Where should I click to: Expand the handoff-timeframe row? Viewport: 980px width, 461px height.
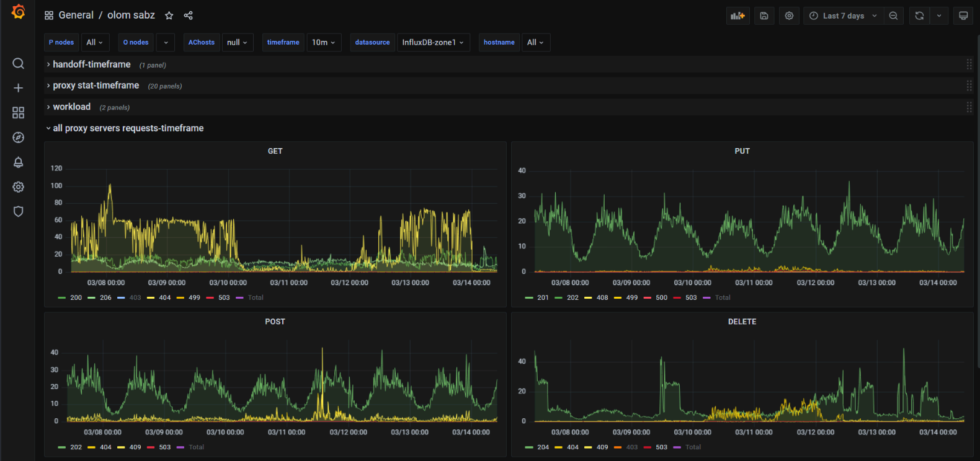[x=91, y=64]
